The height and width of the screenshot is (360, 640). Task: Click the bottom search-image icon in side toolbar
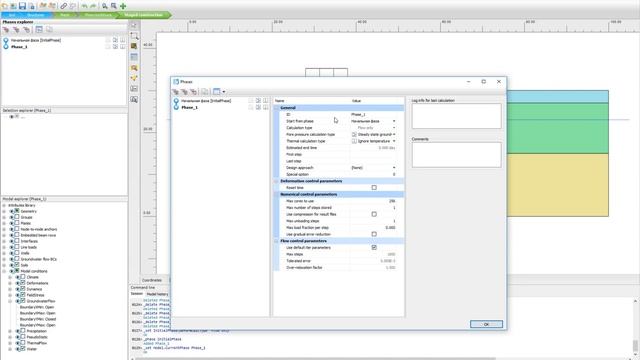pos(134,99)
